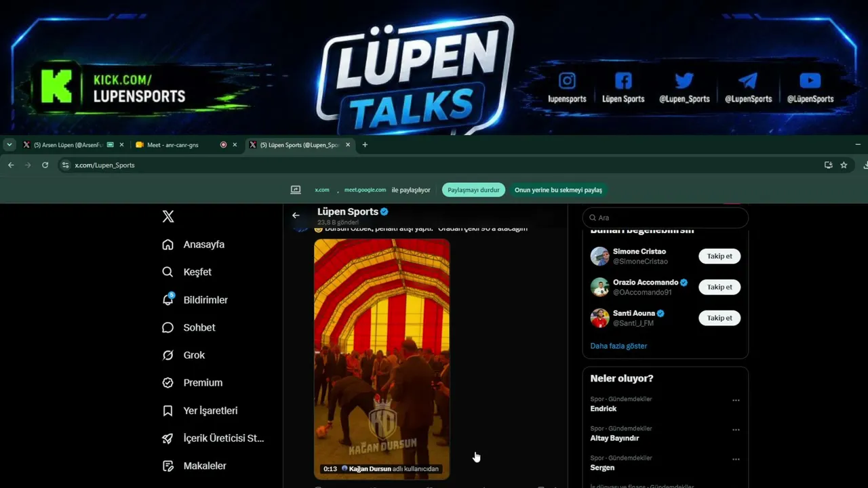Click Onun yerine bu sekmeyi paylaş
Viewport: 868px width, 488px height.
558,190
